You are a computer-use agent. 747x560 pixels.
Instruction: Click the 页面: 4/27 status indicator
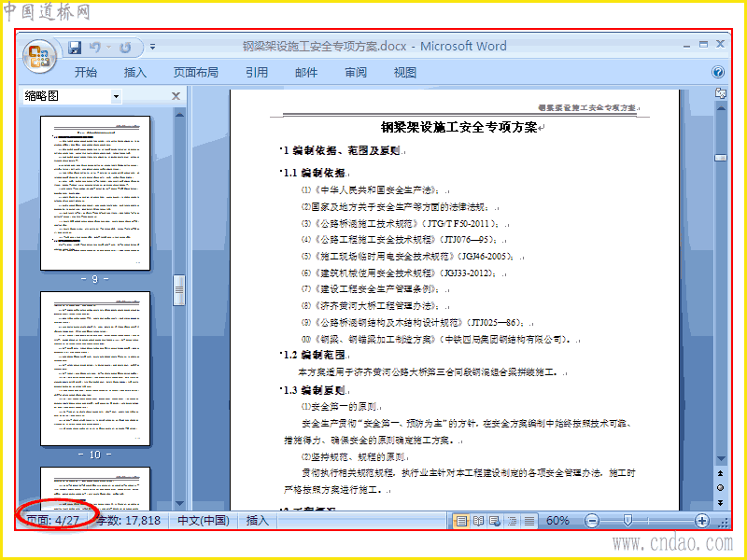coord(52,520)
